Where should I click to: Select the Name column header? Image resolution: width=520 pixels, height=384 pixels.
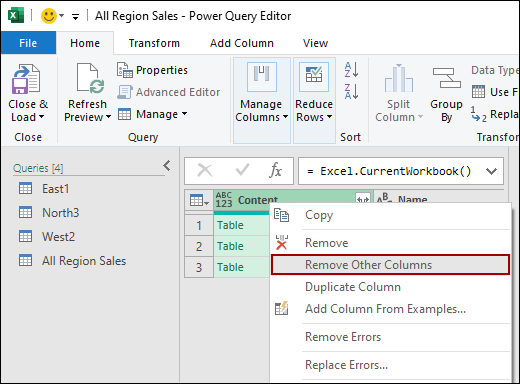[x=413, y=199]
